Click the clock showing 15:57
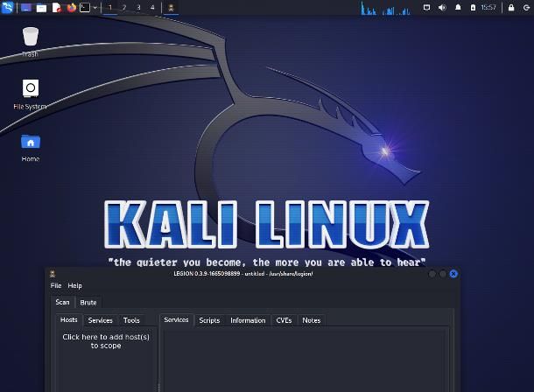The image size is (534, 392). coord(488,7)
